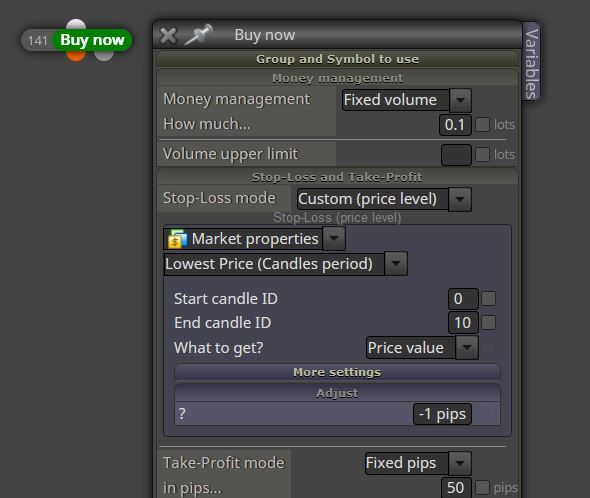Collapse the Money management section header
Viewport: 590px width, 498px height.
tap(337, 78)
